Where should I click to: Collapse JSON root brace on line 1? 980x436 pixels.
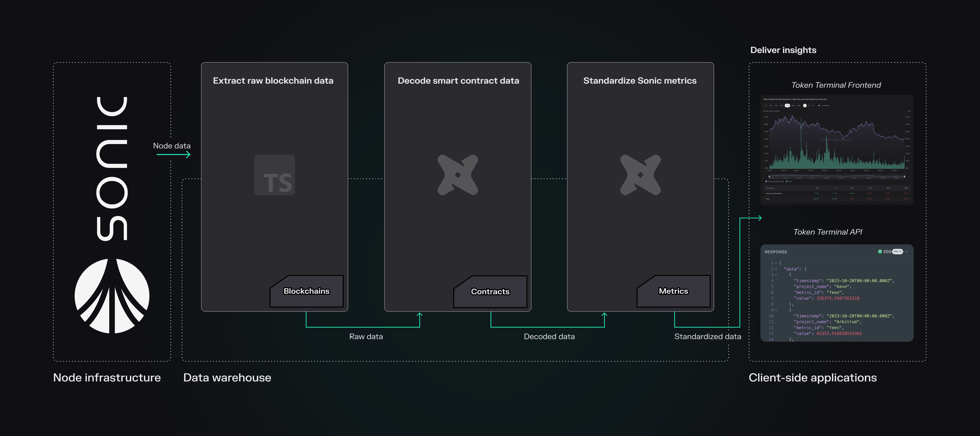776,263
